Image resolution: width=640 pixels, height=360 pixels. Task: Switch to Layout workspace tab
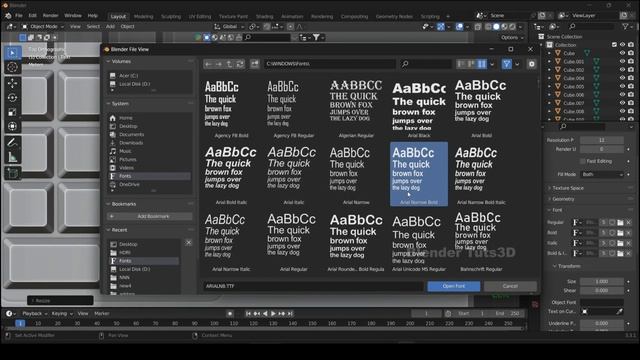coord(118,16)
